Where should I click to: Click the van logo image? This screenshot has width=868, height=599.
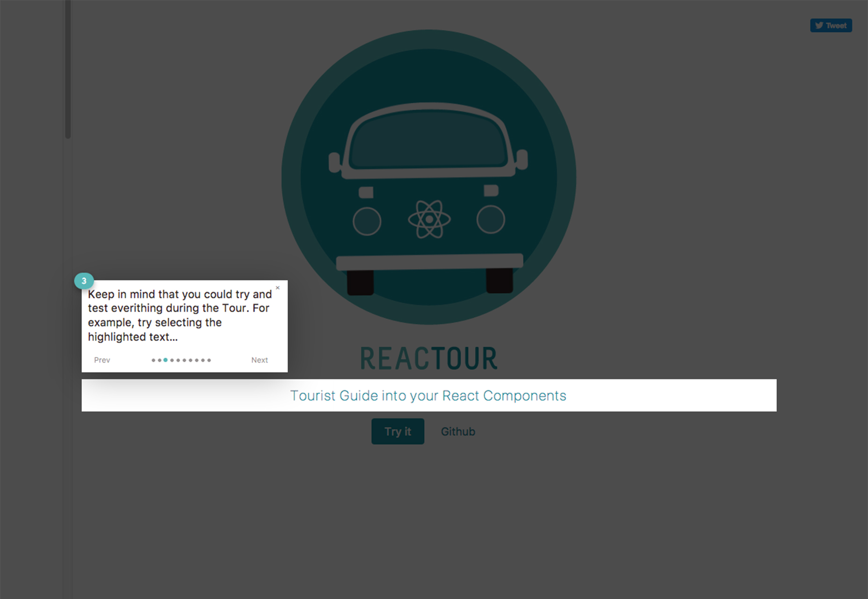[429, 177]
